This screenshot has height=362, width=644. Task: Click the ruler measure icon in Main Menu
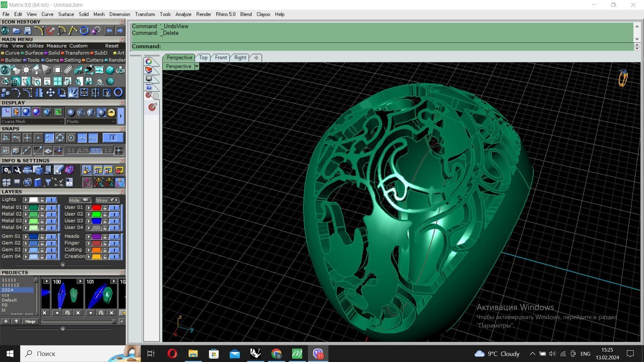[68, 70]
